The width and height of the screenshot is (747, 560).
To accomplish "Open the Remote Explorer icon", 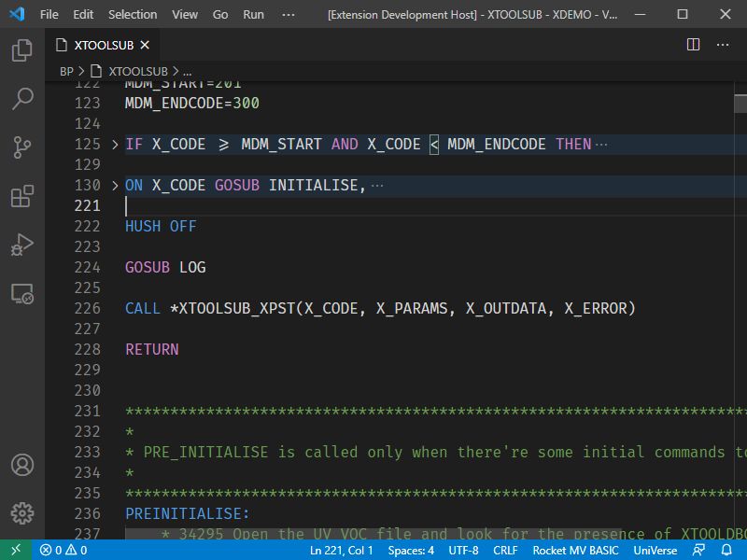I will pyautogui.click(x=21, y=294).
